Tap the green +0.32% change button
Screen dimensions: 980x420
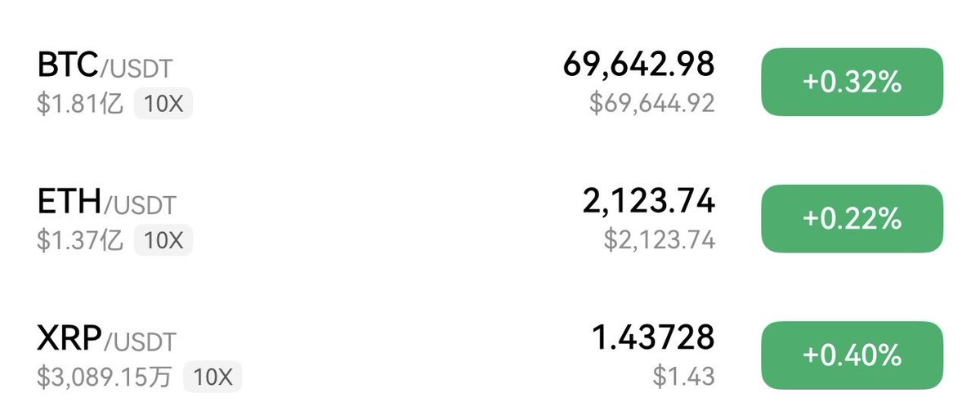(852, 82)
